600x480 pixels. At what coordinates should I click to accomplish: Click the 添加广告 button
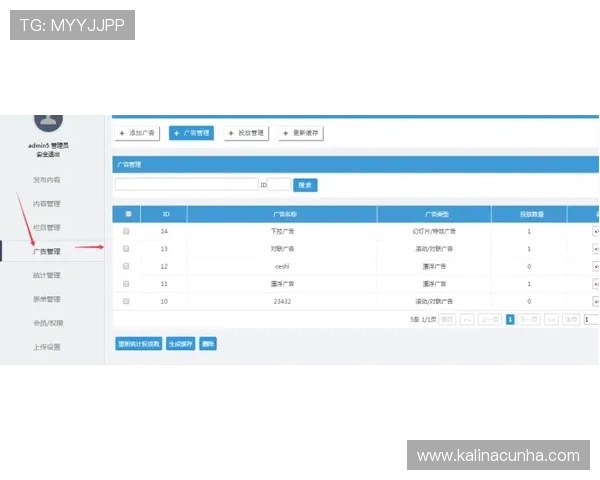(x=137, y=133)
